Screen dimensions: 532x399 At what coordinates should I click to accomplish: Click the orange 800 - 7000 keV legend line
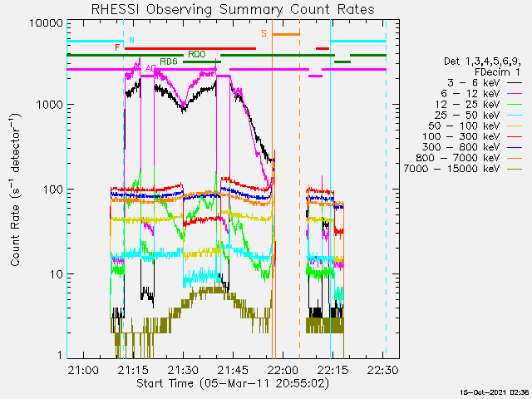(x=514, y=158)
